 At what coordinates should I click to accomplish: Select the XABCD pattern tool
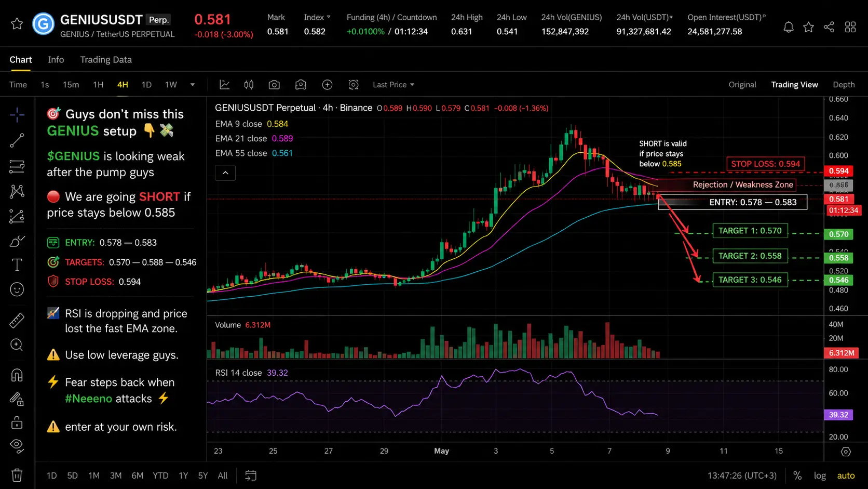[17, 191]
